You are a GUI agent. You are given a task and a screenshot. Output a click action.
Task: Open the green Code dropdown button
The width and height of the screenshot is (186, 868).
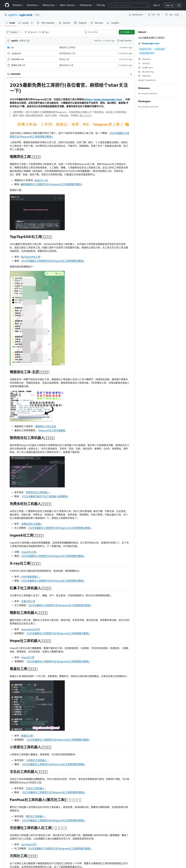click(x=127, y=32)
